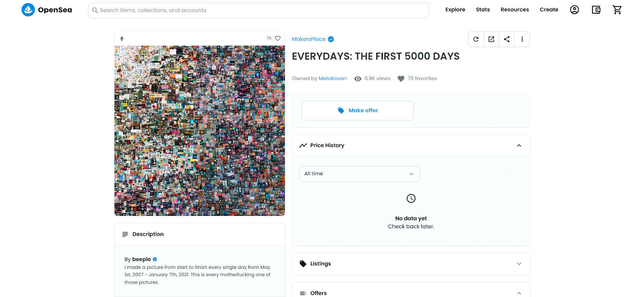Open item in external site icon

pyautogui.click(x=491, y=39)
